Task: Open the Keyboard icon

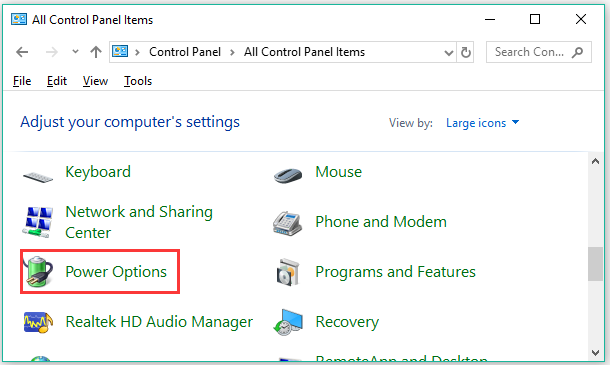Action: 38,177
